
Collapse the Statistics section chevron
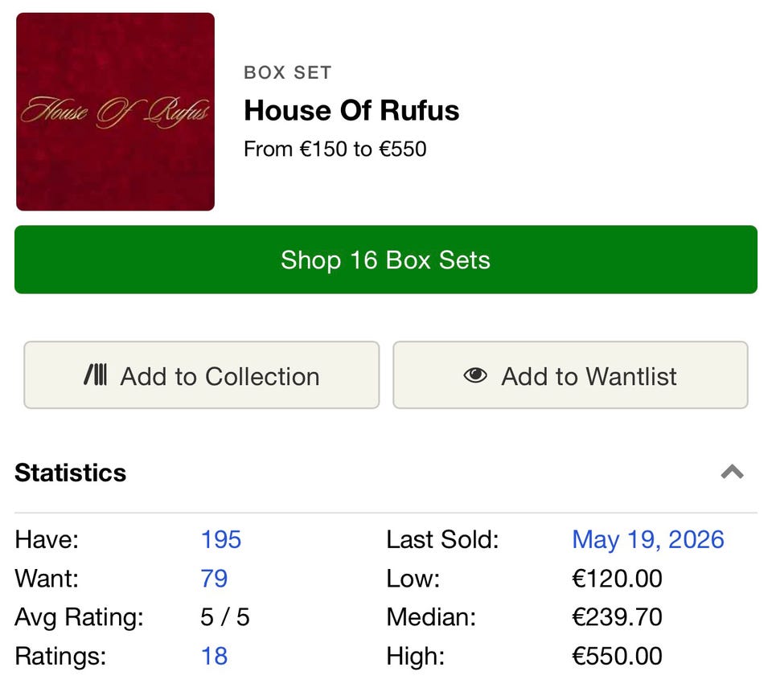pos(732,472)
